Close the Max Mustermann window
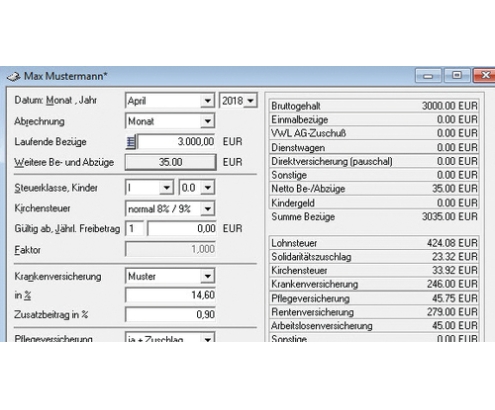 (x=484, y=75)
